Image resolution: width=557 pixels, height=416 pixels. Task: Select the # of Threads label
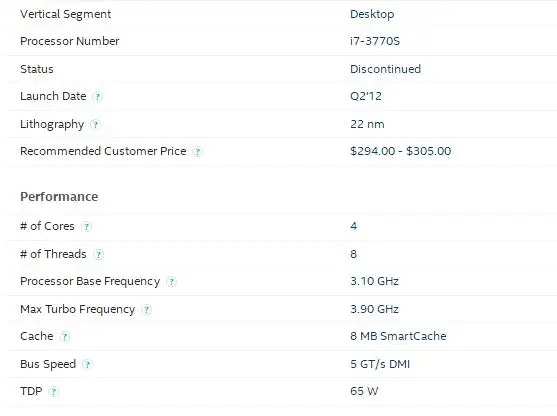click(53, 254)
